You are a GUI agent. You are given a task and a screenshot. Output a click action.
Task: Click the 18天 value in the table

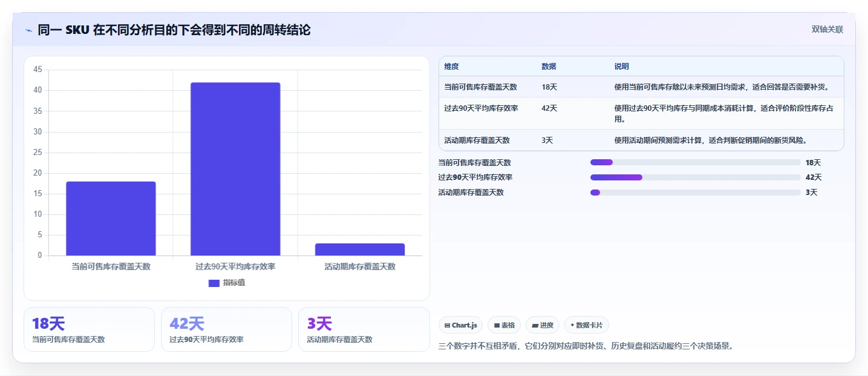click(549, 87)
